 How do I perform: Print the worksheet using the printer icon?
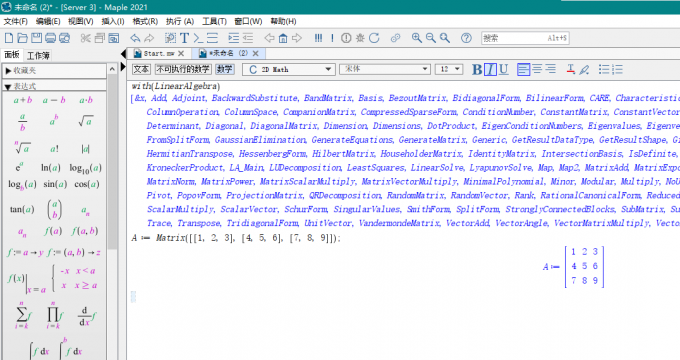[50, 38]
